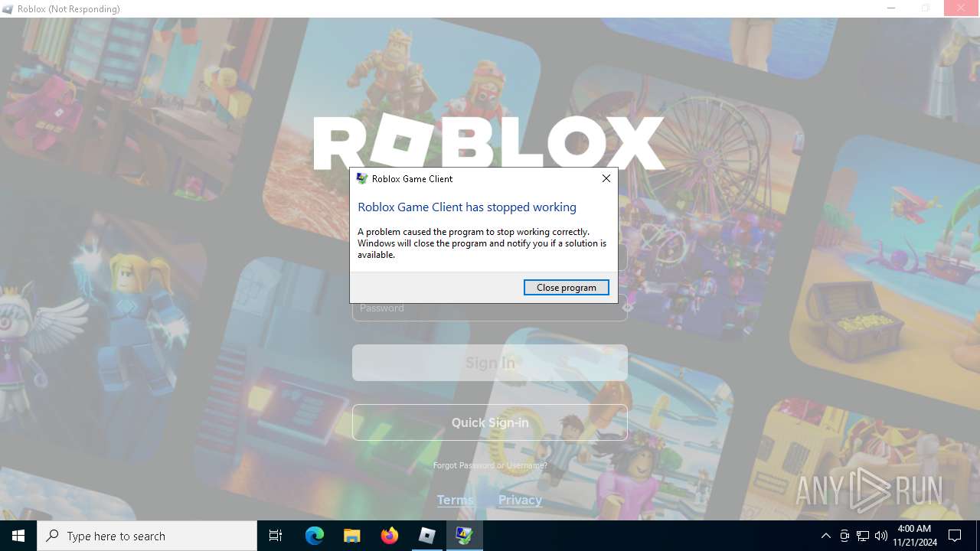Click the safely remove hardware tray icon
The height and width of the screenshot is (551, 980).
click(x=844, y=536)
